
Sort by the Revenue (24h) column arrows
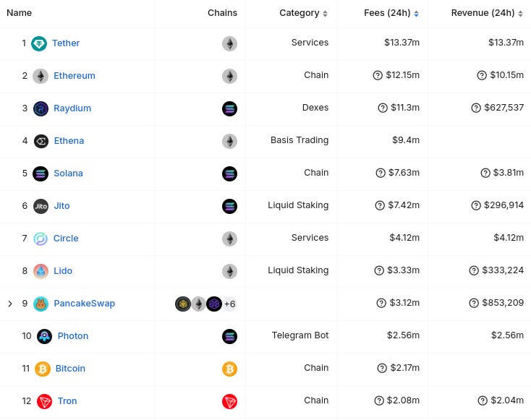(x=520, y=14)
